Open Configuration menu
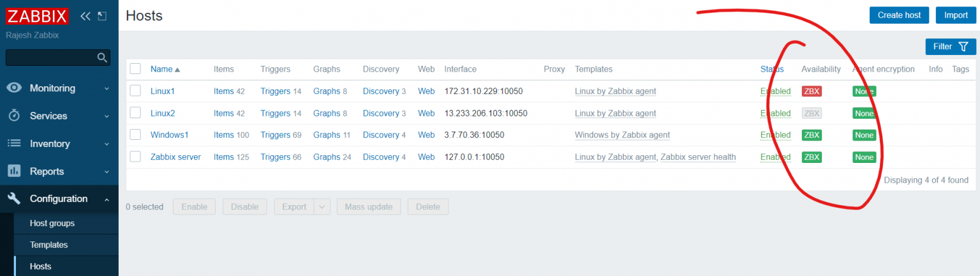This screenshot has height=276, width=980. (x=59, y=199)
